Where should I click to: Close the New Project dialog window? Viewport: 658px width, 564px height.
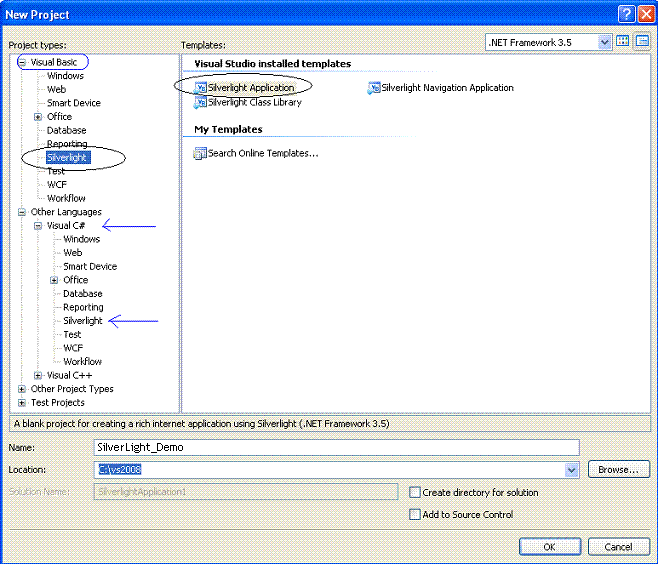click(646, 14)
